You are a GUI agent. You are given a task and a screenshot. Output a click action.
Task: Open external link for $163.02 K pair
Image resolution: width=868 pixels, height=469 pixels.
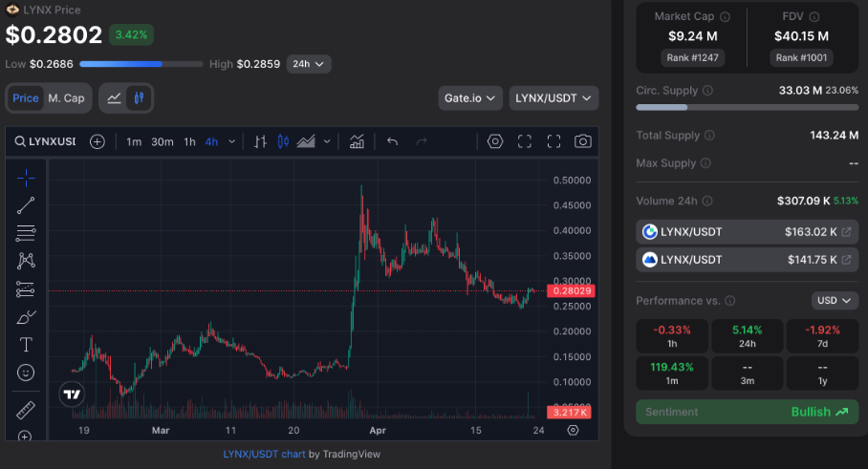click(x=846, y=232)
